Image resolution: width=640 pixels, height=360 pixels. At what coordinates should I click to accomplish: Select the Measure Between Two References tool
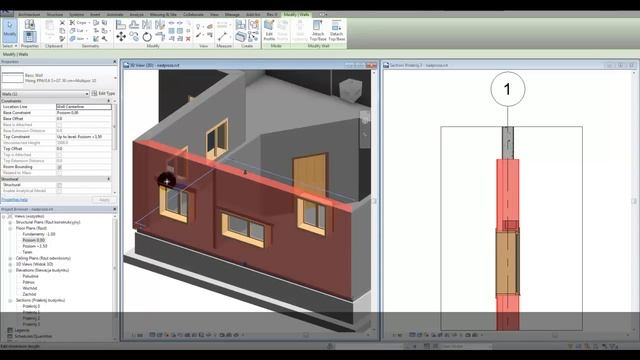(x=222, y=37)
